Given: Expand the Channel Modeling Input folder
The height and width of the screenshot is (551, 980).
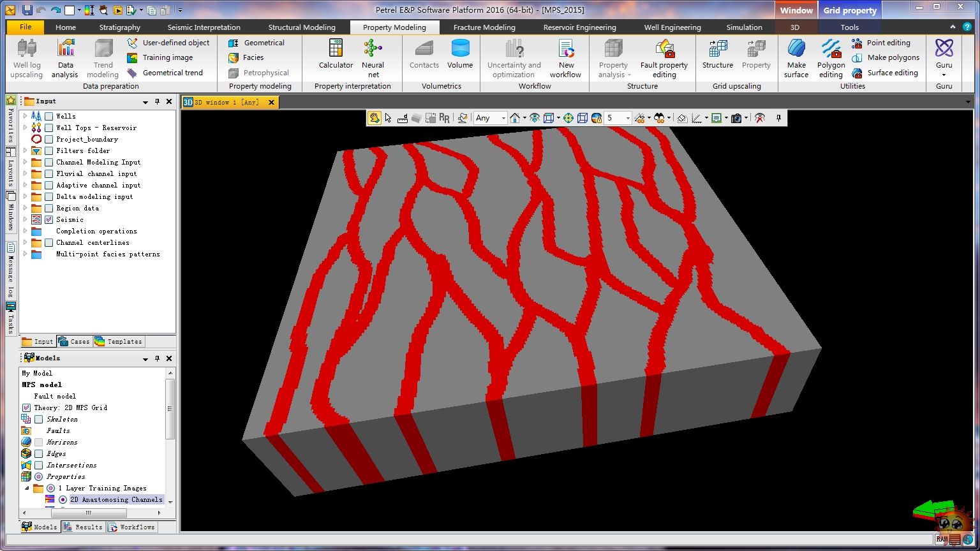Looking at the screenshot, I should (26, 162).
